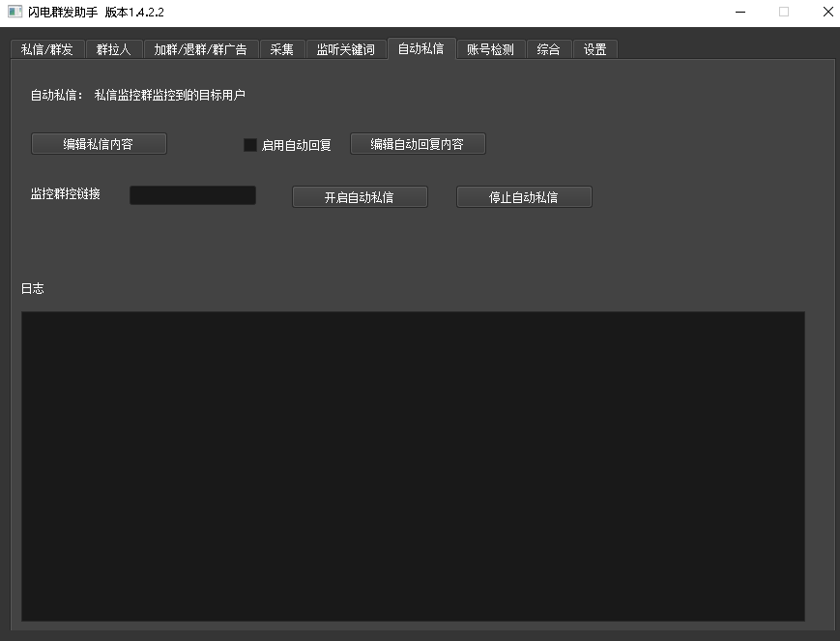Minimize the 闪电群发助手 window
This screenshot has width=840, height=641.
coord(739,12)
